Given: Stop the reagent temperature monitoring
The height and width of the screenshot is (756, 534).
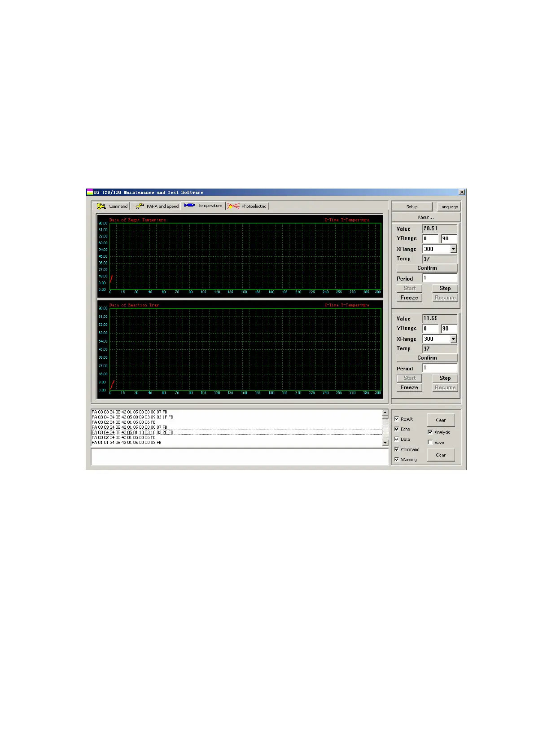Looking at the screenshot, I should point(445,288).
